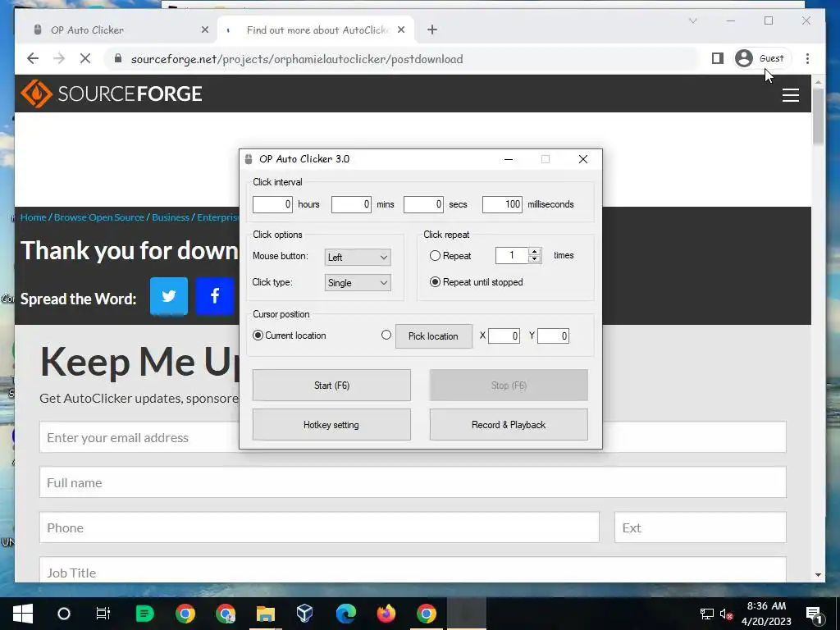Image resolution: width=840 pixels, height=630 pixels.
Task: Click the Full name field
Action: tap(413, 482)
